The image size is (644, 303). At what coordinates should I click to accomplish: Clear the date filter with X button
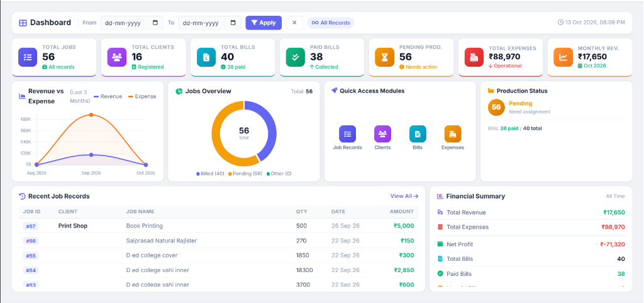pos(294,23)
